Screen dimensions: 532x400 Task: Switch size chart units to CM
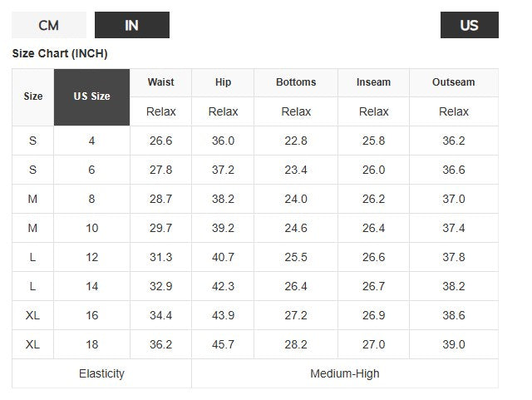click(x=49, y=26)
